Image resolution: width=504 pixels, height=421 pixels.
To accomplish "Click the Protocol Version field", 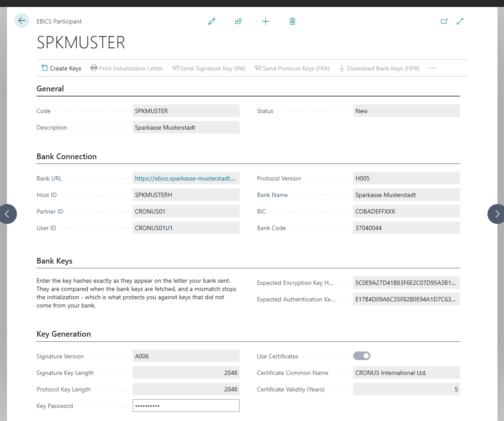I will click(x=406, y=178).
